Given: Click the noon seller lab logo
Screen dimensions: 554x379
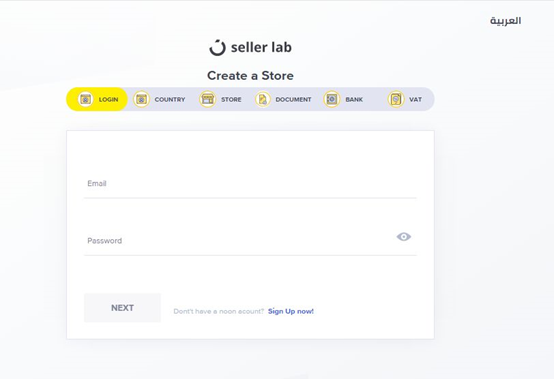Looking at the screenshot, I should pos(251,47).
